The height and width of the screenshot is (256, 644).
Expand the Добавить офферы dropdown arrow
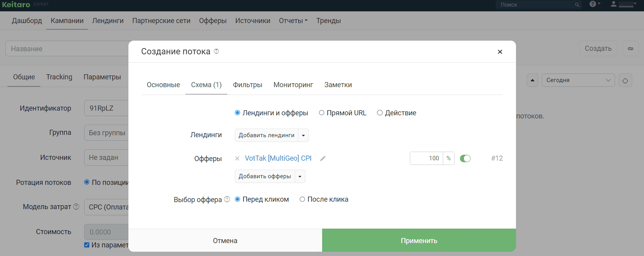[x=300, y=176]
